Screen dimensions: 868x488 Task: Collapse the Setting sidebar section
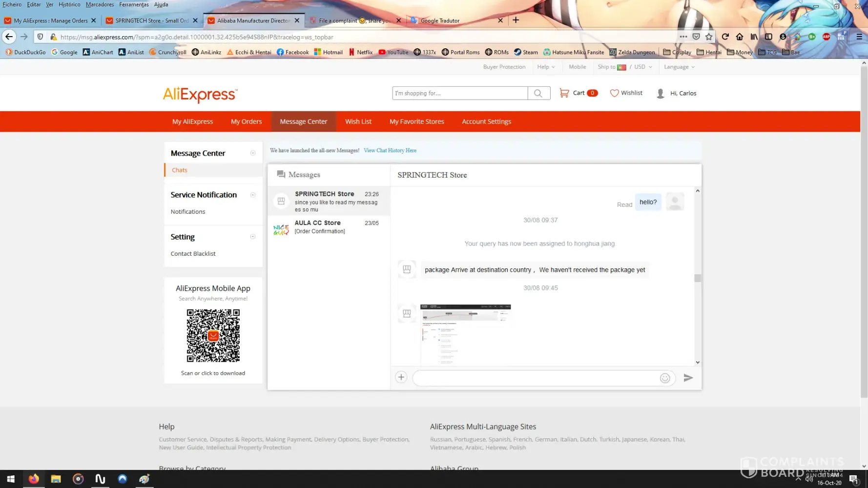click(x=253, y=237)
